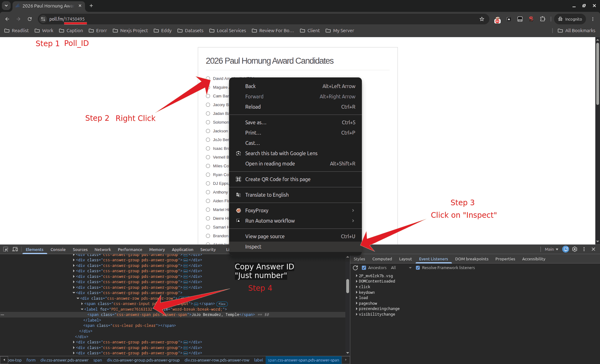Image resolution: width=600 pixels, height=364 pixels.
Task: Close the DevTools panel
Action: pyautogui.click(x=593, y=249)
